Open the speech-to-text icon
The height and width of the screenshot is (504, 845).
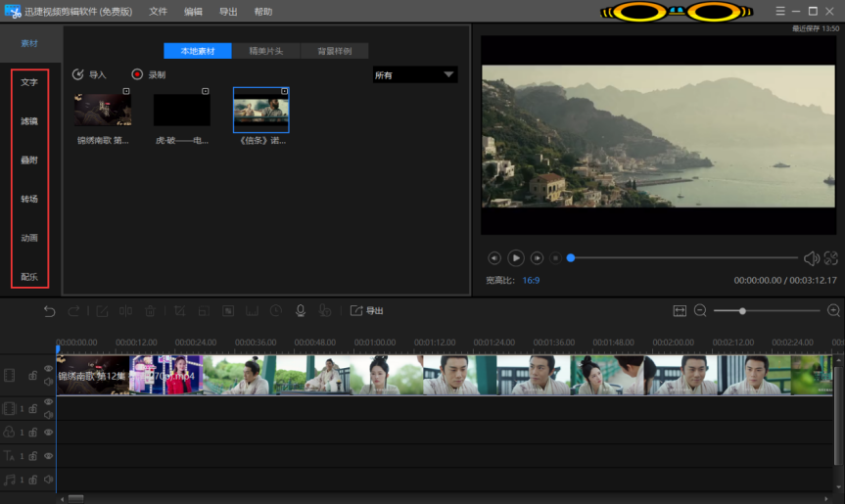[x=325, y=311]
